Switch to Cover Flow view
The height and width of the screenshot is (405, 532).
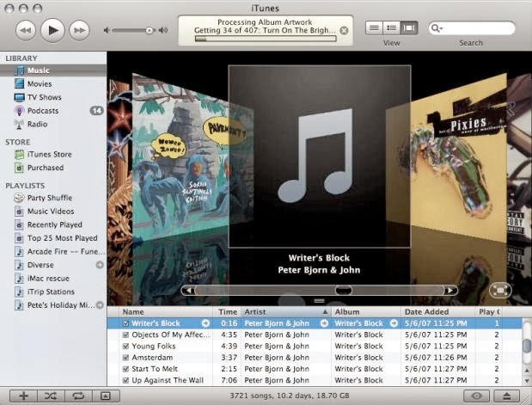409,28
